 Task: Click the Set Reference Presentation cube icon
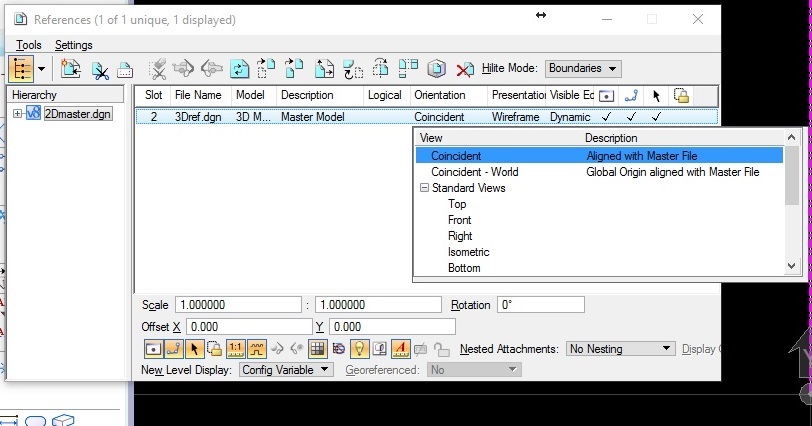pos(437,69)
